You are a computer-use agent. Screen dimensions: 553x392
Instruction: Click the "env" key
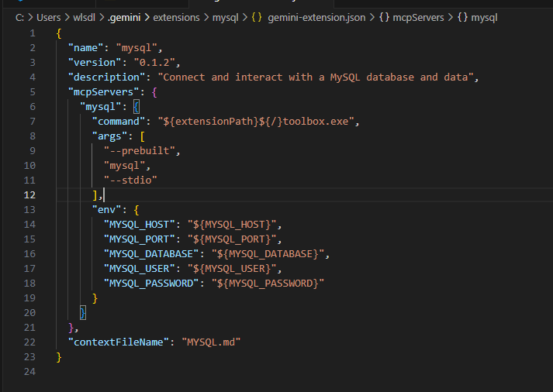pyautogui.click(x=106, y=210)
